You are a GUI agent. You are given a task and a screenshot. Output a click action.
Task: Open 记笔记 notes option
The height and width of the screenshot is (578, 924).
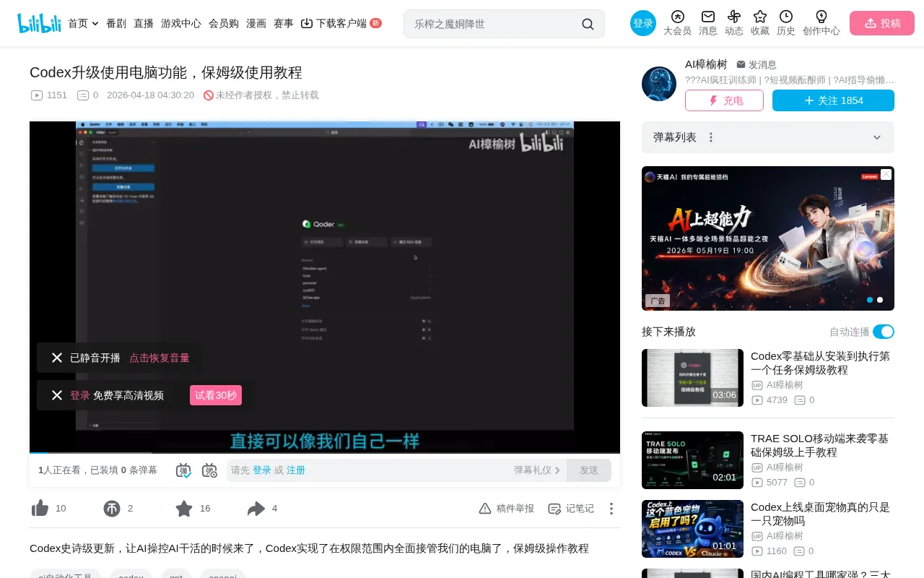pyautogui.click(x=571, y=509)
